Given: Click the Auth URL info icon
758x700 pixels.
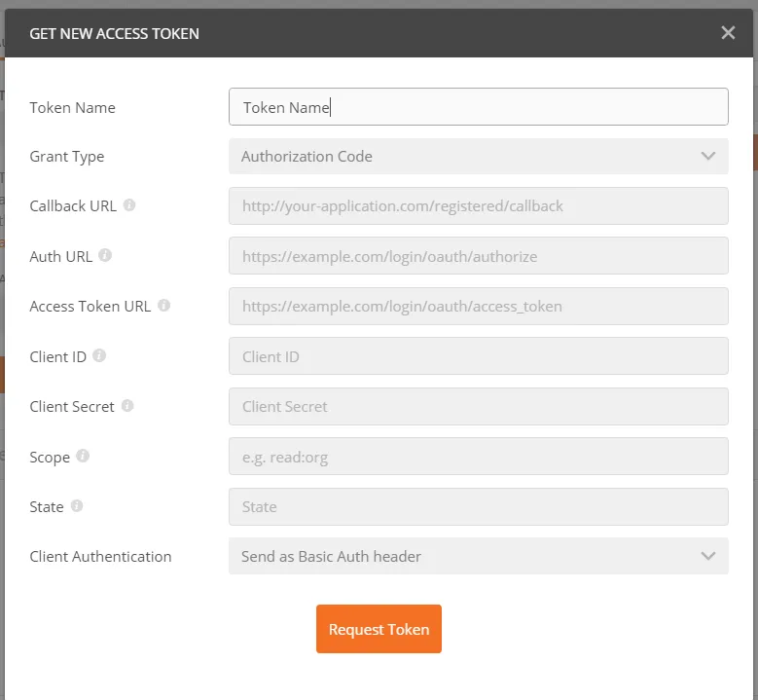Looking at the screenshot, I should click(105, 256).
